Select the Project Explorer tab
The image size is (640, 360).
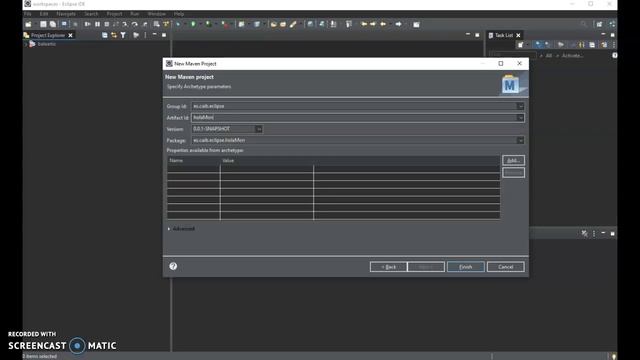(x=47, y=36)
